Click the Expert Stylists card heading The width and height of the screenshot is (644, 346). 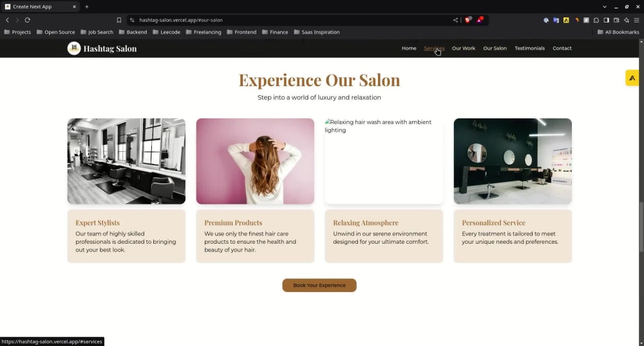[x=97, y=223]
